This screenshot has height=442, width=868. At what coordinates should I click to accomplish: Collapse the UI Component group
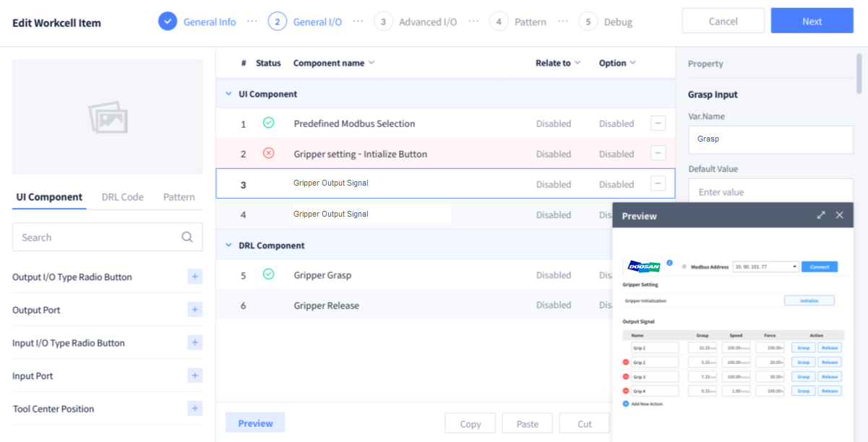pyautogui.click(x=228, y=94)
